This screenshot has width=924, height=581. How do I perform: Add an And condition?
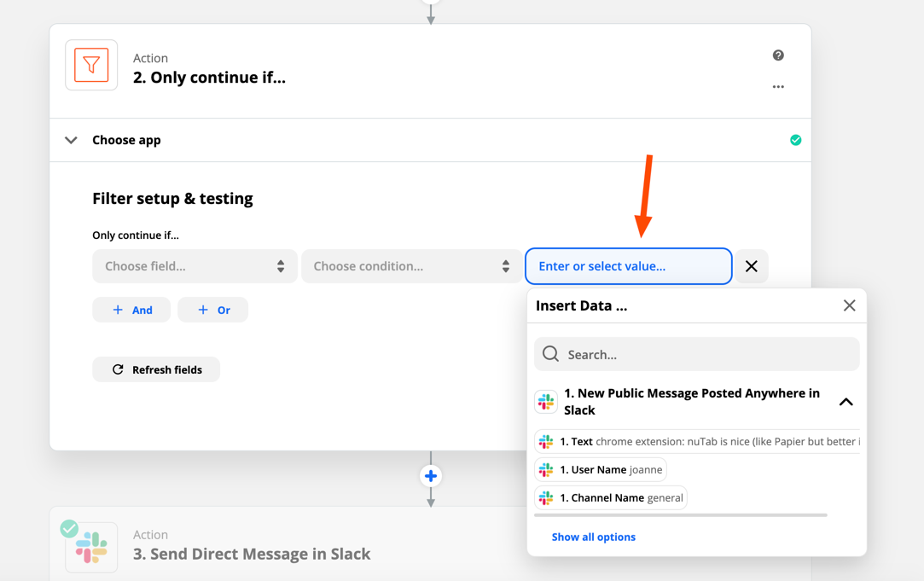(131, 310)
